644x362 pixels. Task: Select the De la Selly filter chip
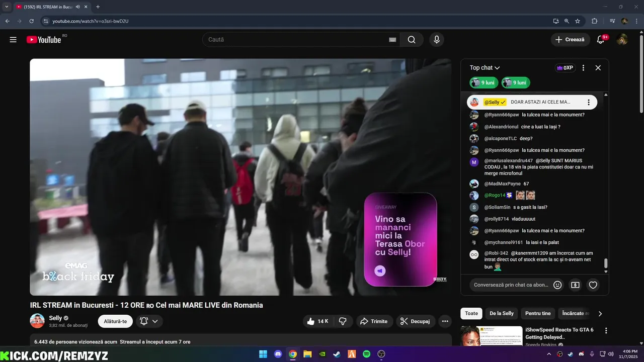tap(502, 313)
